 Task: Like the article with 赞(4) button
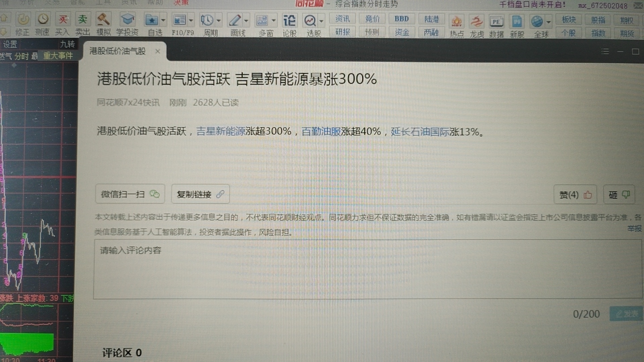point(575,195)
